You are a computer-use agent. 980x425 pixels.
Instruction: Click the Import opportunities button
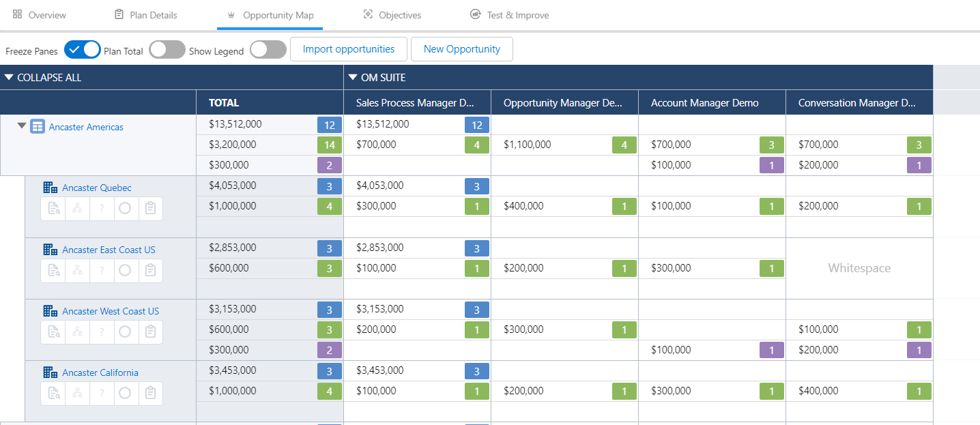(348, 49)
